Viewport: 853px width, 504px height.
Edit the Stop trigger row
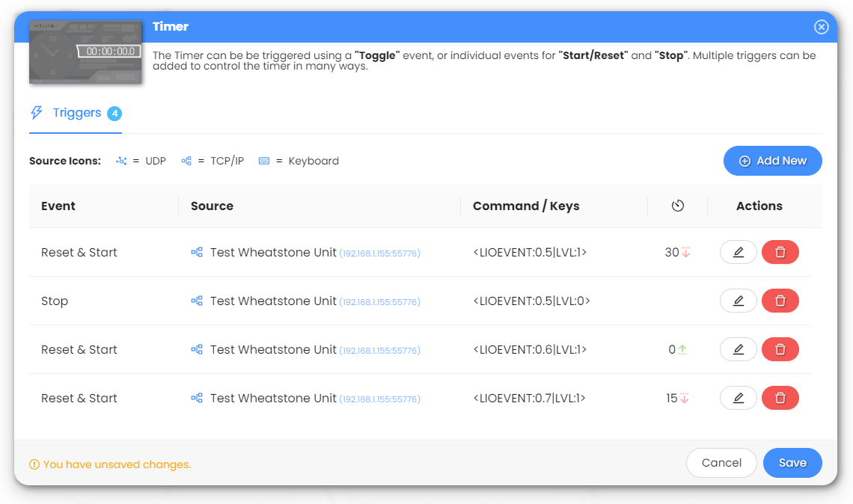(x=738, y=301)
